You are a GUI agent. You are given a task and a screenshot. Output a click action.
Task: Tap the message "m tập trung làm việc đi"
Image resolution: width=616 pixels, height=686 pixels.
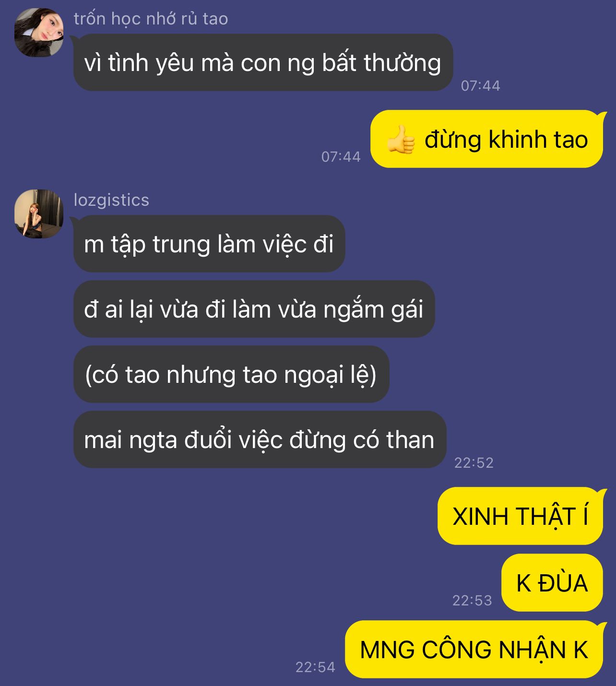pos(209,244)
